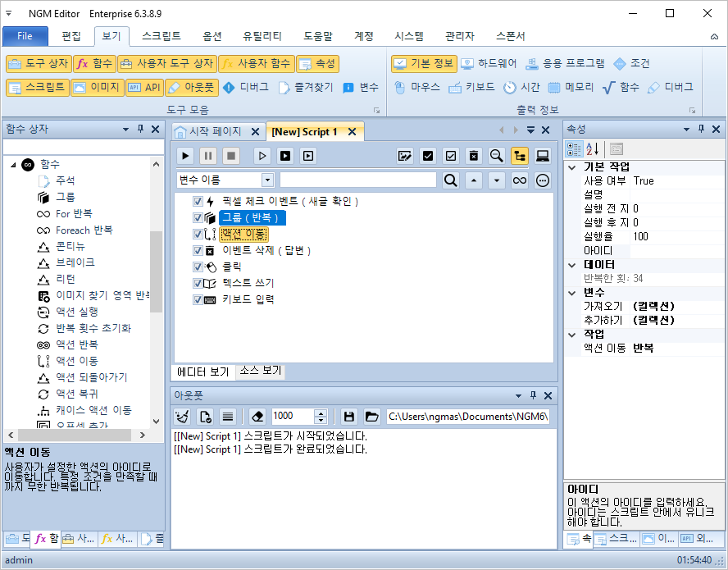Click the outlined play (step run) icon
The height and width of the screenshot is (570, 728).
click(262, 156)
